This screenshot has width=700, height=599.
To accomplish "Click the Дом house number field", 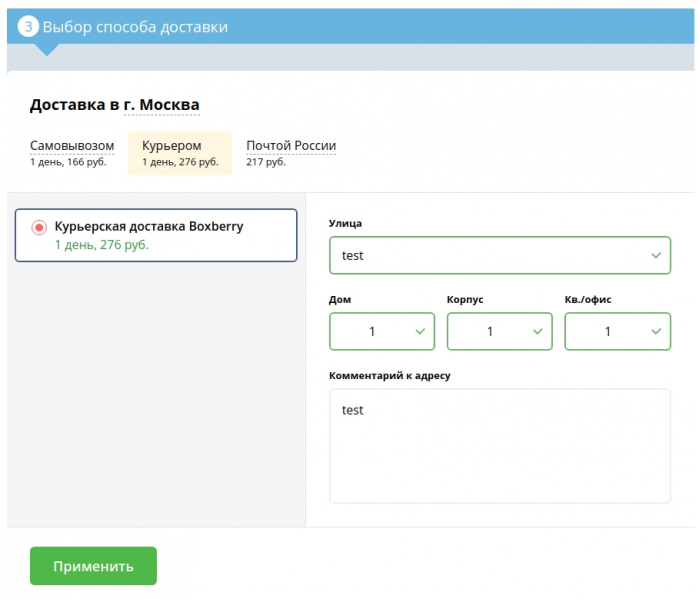I will click(x=382, y=331).
